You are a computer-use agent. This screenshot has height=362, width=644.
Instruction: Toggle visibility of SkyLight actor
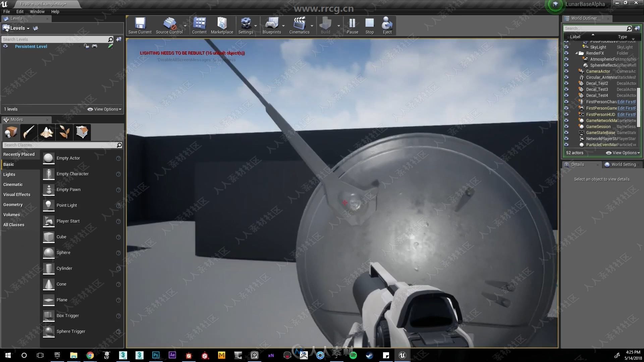click(567, 47)
